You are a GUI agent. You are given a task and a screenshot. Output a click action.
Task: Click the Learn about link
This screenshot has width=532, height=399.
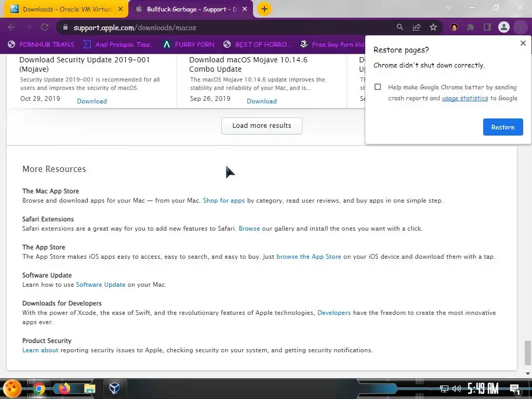(40, 350)
